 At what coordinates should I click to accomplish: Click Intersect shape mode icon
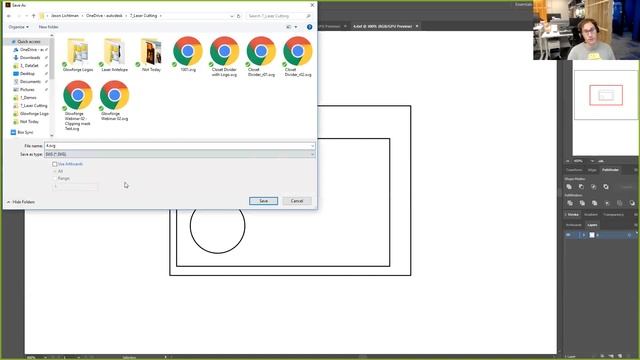tap(593, 187)
